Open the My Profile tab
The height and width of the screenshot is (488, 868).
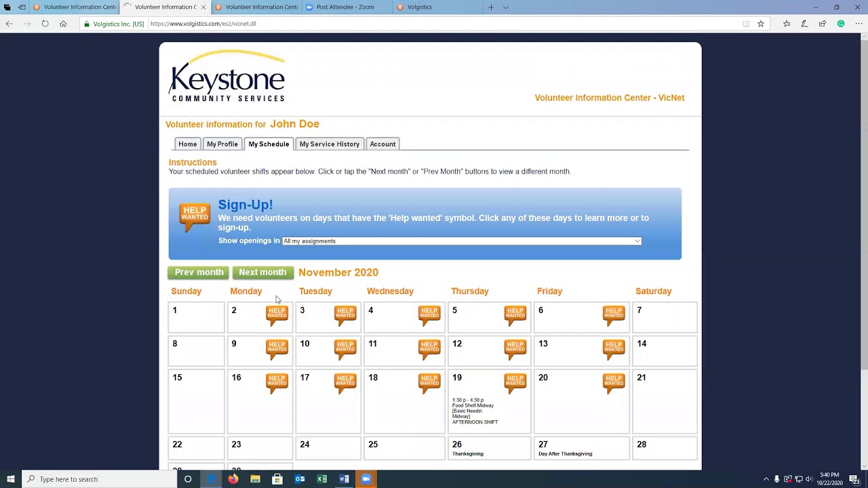pyautogui.click(x=222, y=144)
